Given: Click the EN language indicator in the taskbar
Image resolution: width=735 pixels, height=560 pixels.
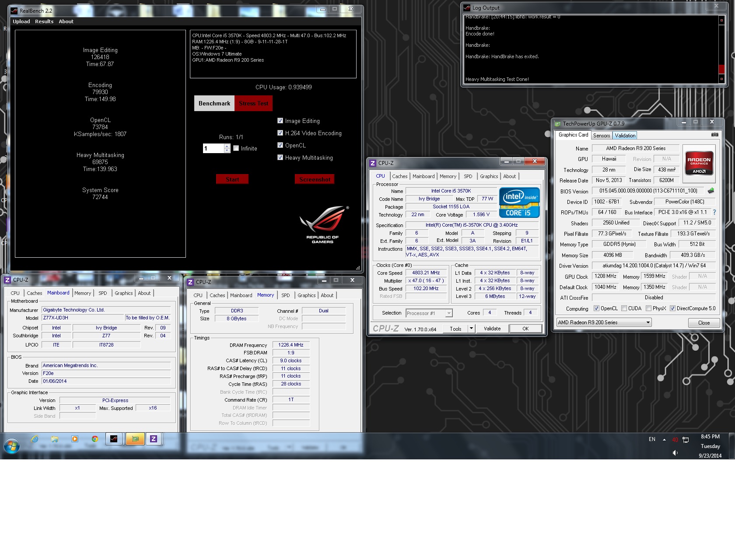Looking at the screenshot, I should click(x=652, y=439).
